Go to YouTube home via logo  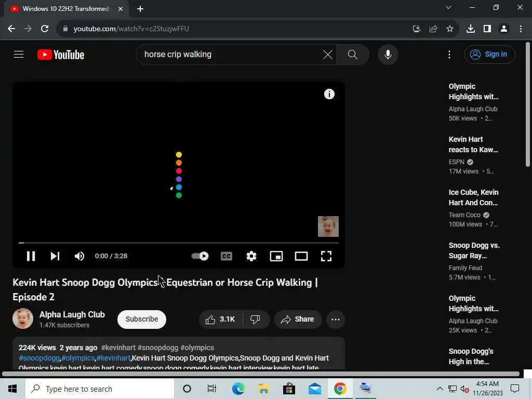(61, 55)
